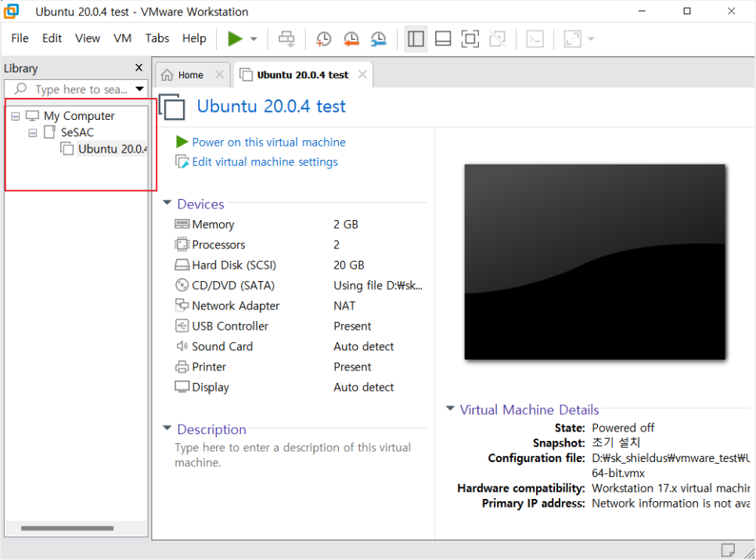Click Send Ctrl+Alt+Del toolbar icon

(286, 38)
